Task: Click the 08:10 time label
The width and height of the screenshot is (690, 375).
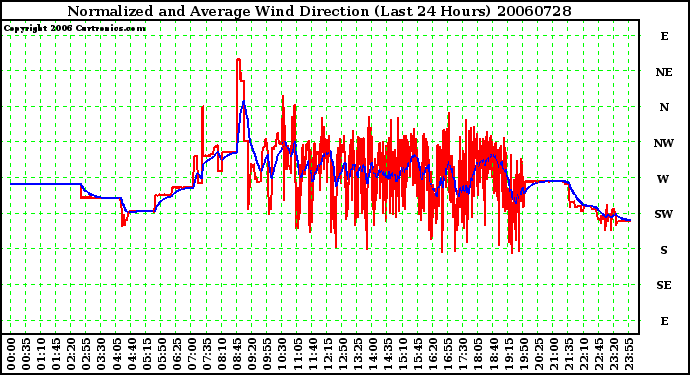Action: tap(222, 354)
